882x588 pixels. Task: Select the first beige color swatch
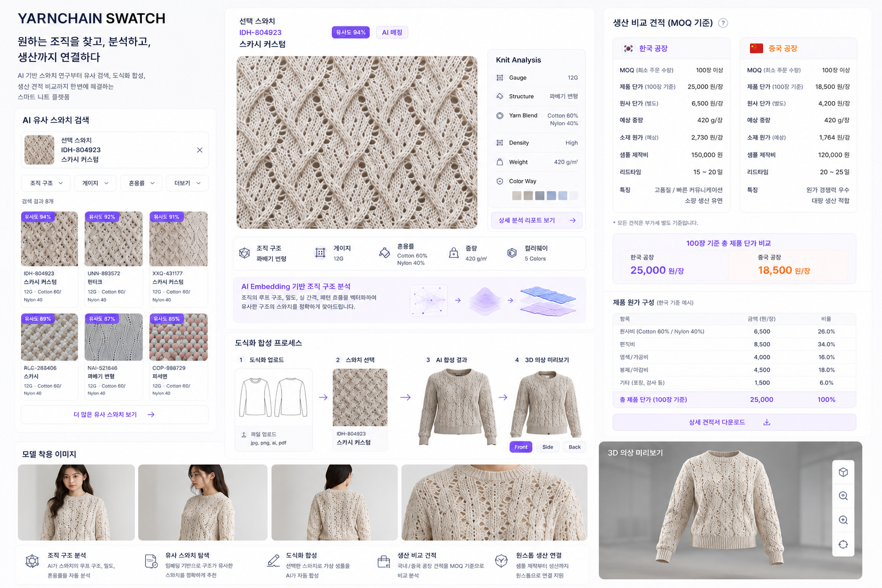pos(517,196)
